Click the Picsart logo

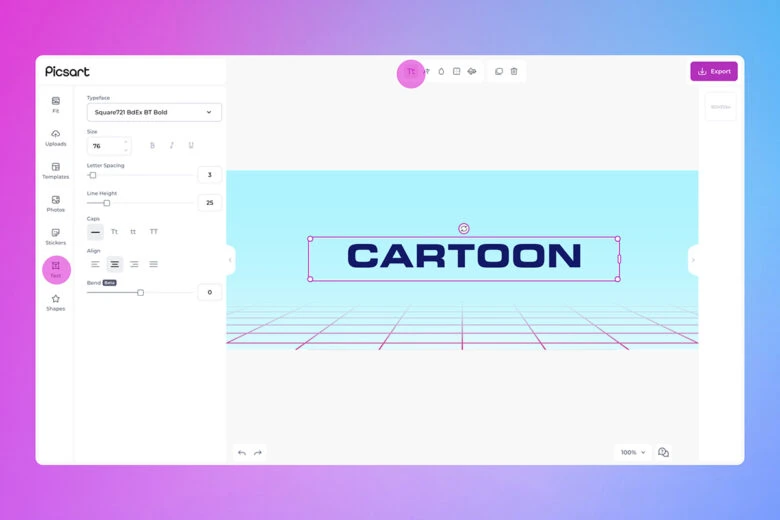[67, 71]
